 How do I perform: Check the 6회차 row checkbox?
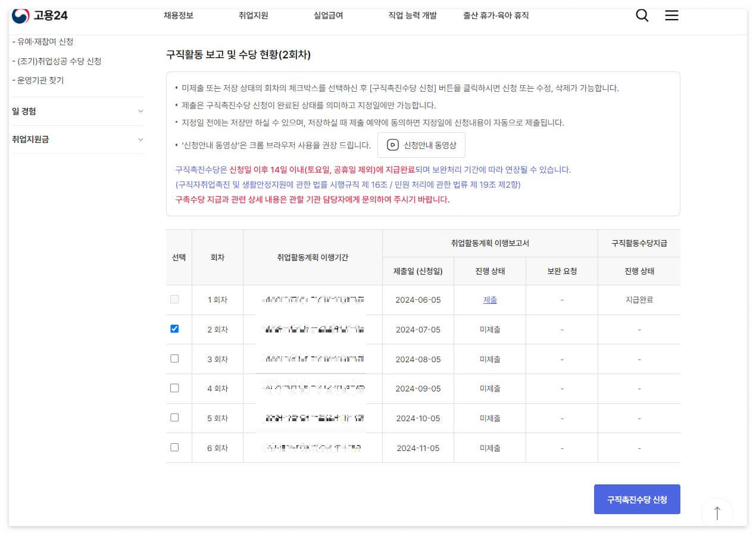tap(174, 447)
